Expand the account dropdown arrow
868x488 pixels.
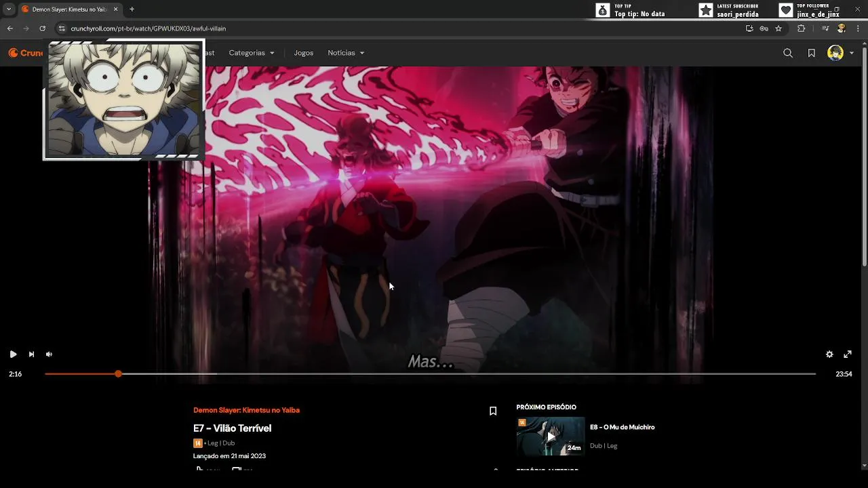[x=852, y=53]
